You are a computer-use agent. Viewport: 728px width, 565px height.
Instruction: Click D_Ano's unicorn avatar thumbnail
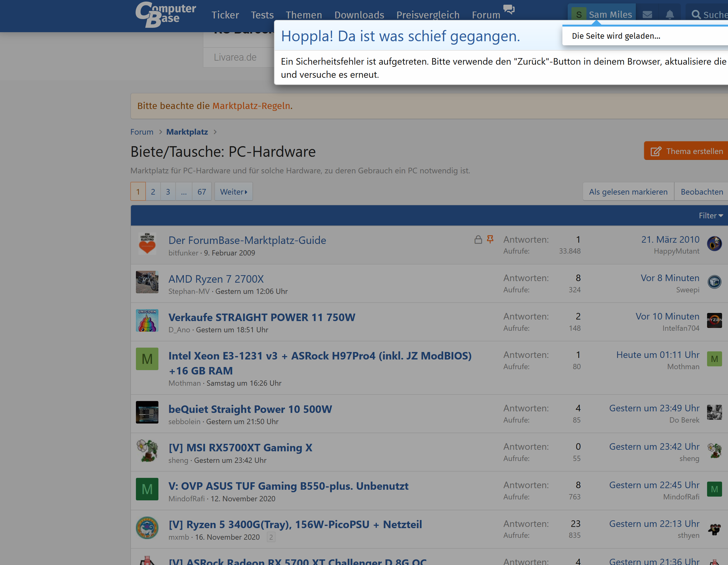147,320
